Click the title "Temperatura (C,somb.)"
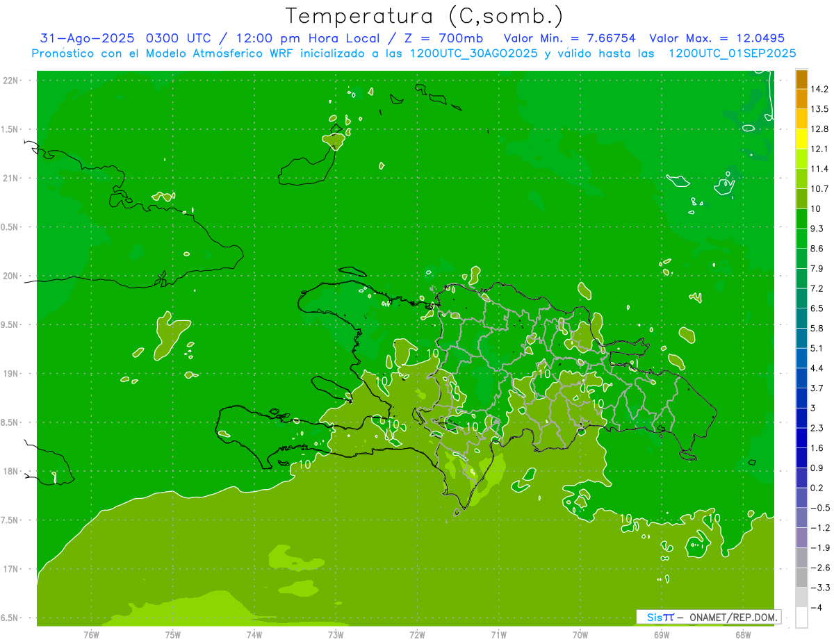 [425, 16]
